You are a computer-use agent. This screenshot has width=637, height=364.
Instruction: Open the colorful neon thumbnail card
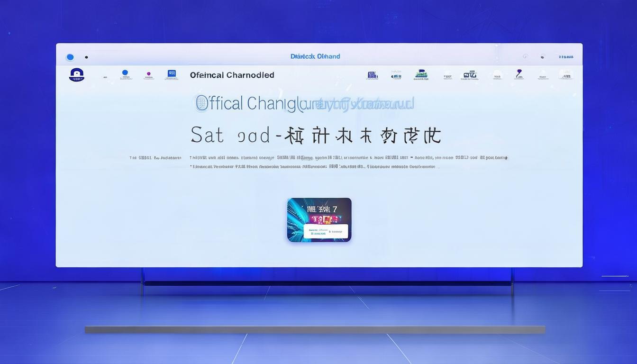click(319, 220)
